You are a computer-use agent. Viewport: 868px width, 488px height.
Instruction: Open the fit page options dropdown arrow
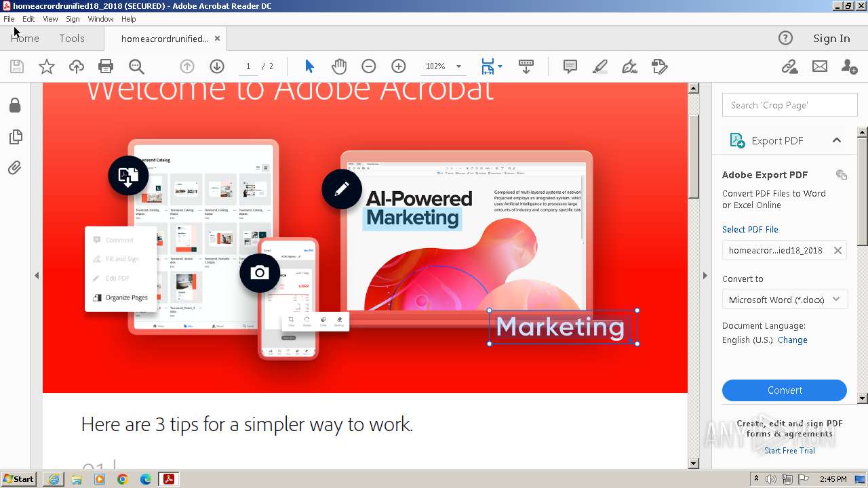click(x=500, y=66)
